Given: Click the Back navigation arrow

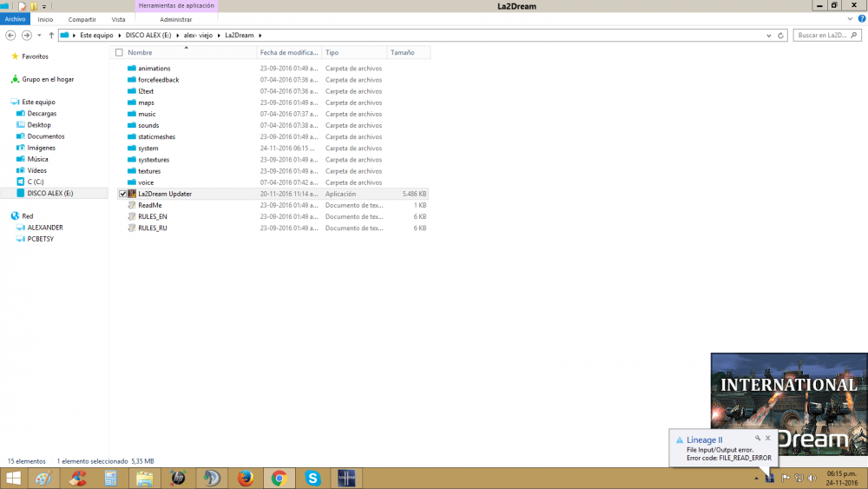Looking at the screenshot, I should click(x=10, y=35).
